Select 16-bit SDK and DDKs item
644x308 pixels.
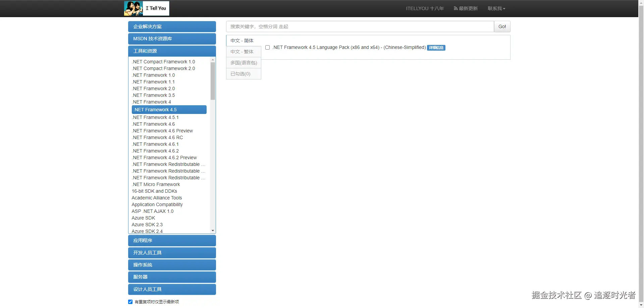tap(154, 191)
